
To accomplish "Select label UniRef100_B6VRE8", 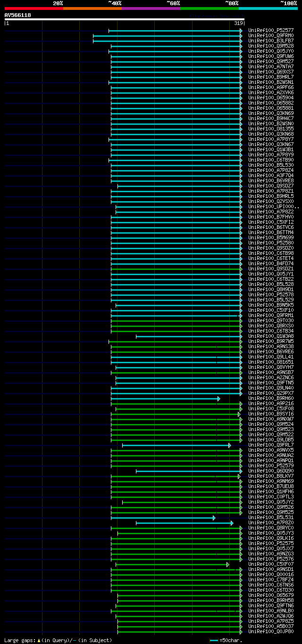I will [271, 181].
